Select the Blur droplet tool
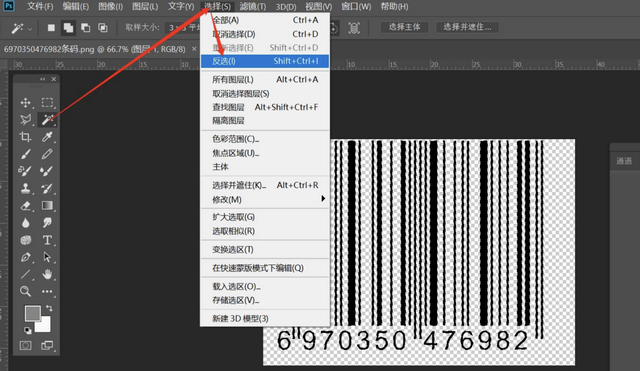 click(x=25, y=222)
